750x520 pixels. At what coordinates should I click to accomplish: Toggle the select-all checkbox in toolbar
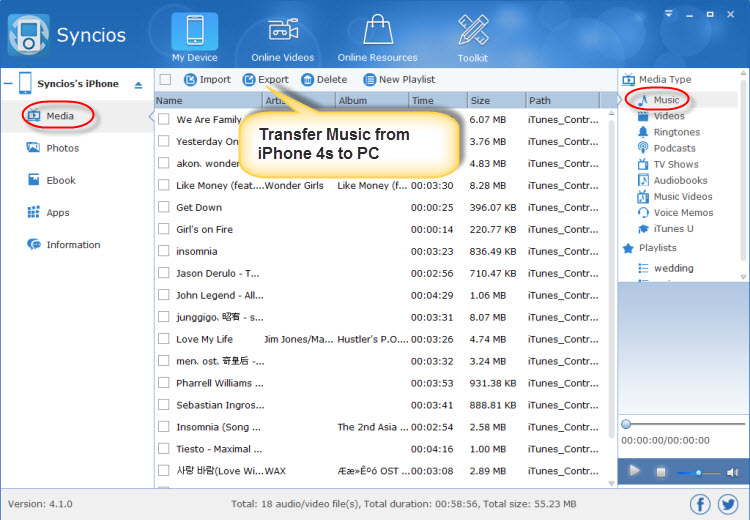pos(165,79)
